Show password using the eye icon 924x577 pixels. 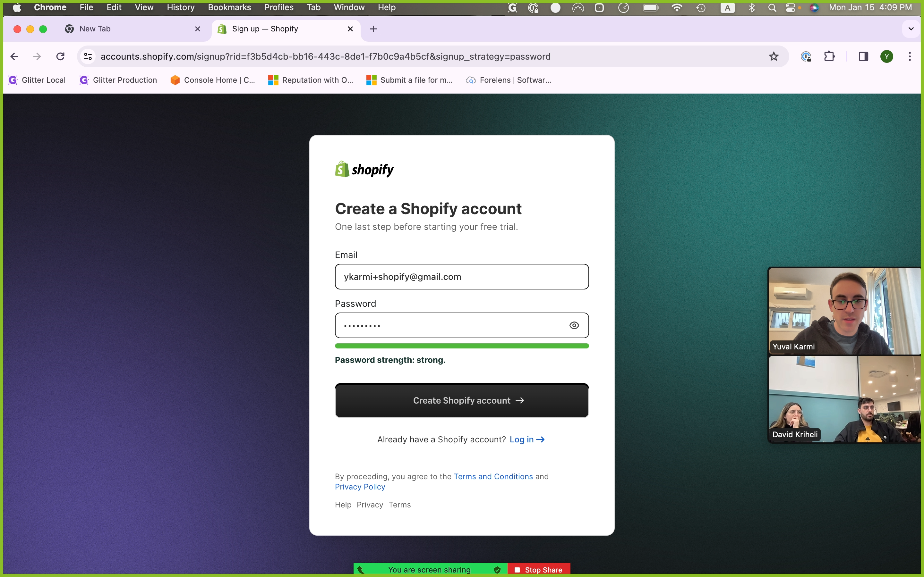click(574, 325)
